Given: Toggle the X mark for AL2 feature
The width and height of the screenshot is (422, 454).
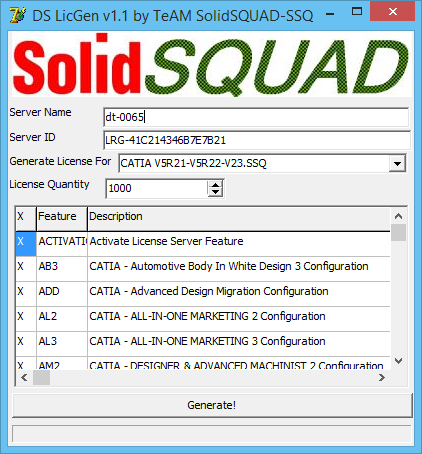Looking at the screenshot, I should coord(26,319).
